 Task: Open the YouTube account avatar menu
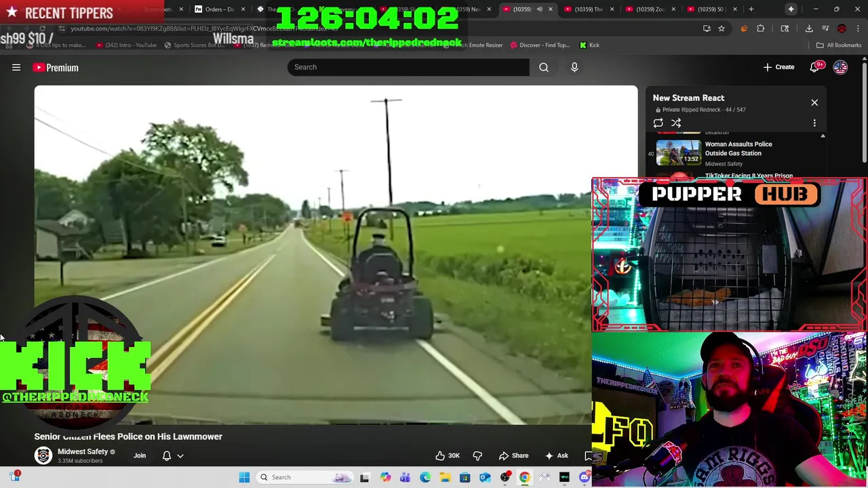(x=840, y=67)
